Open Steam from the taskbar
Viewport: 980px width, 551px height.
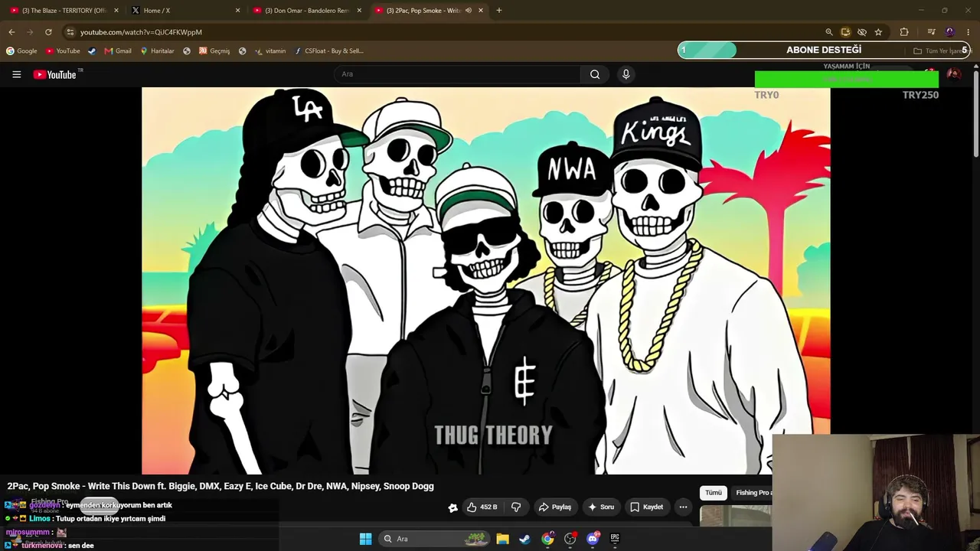[524, 539]
